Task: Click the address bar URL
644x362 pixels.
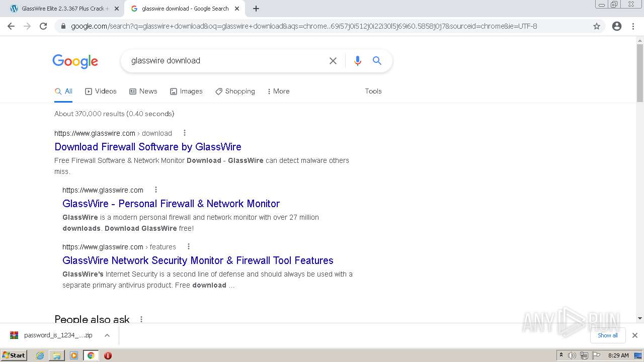Action: (x=304, y=26)
